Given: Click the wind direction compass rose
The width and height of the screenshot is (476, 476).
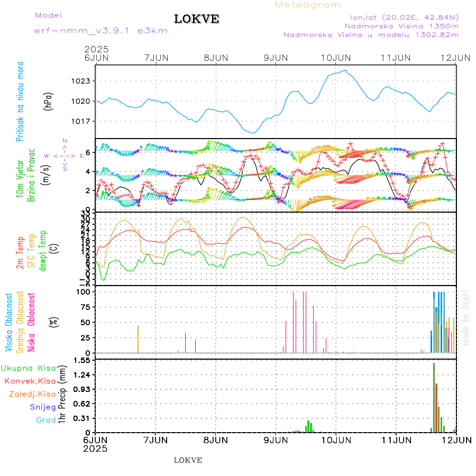Looking at the screenshot, I should click(x=65, y=155).
